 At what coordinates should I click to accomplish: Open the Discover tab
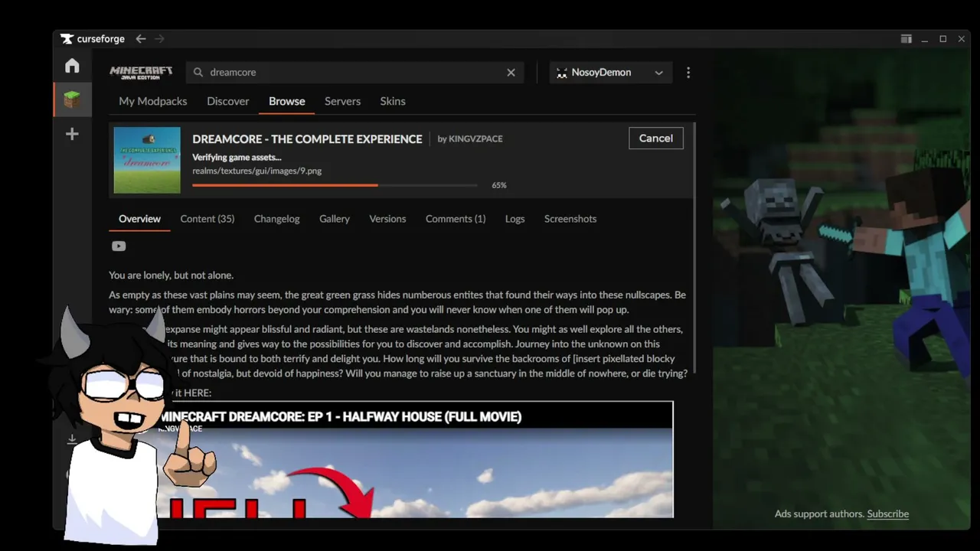tap(227, 101)
